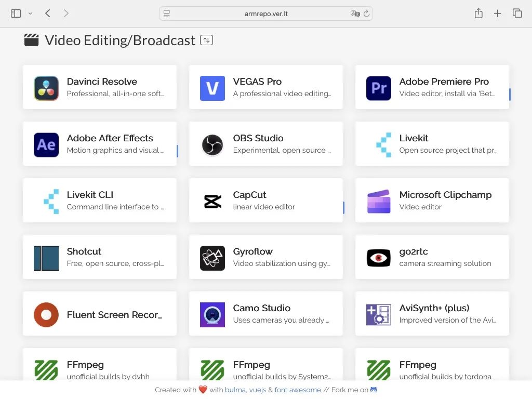Click the VEGAS Pro blue V icon

212,88
